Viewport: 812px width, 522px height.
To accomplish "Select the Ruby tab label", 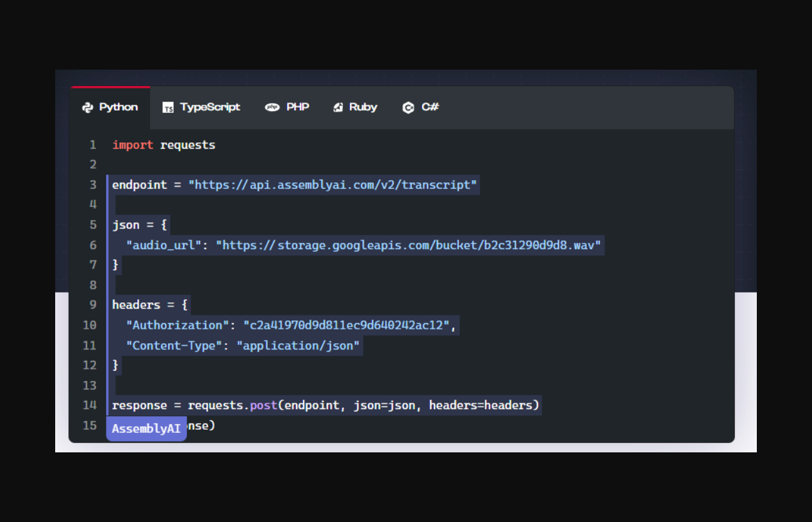I will (x=363, y=107).
